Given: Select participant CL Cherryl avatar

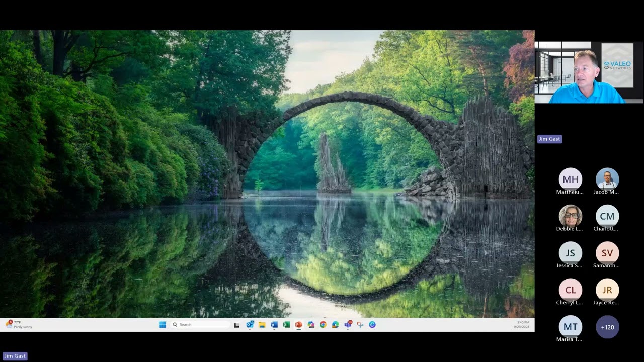Looking at the screenshot, I should coord(570,290).
